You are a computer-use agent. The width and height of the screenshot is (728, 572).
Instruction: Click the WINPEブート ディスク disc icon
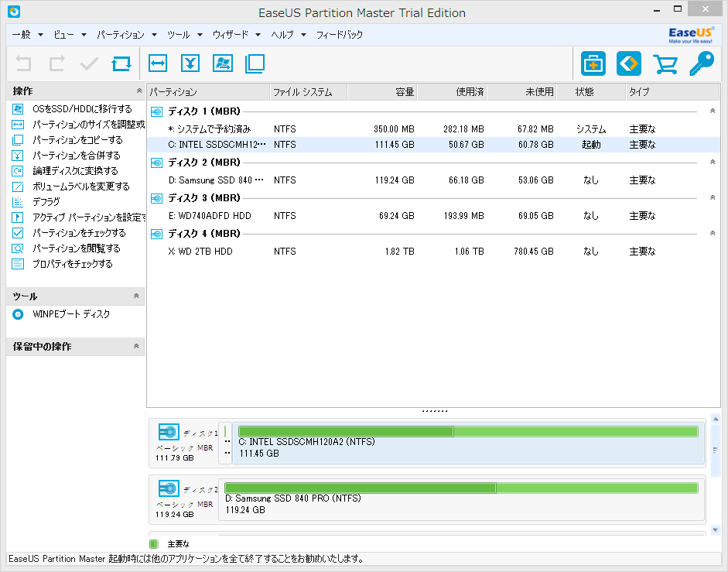[x=18, y=314]
